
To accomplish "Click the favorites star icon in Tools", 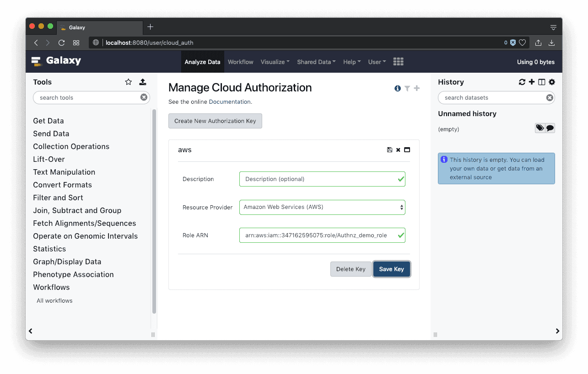I will coord(128,82).
